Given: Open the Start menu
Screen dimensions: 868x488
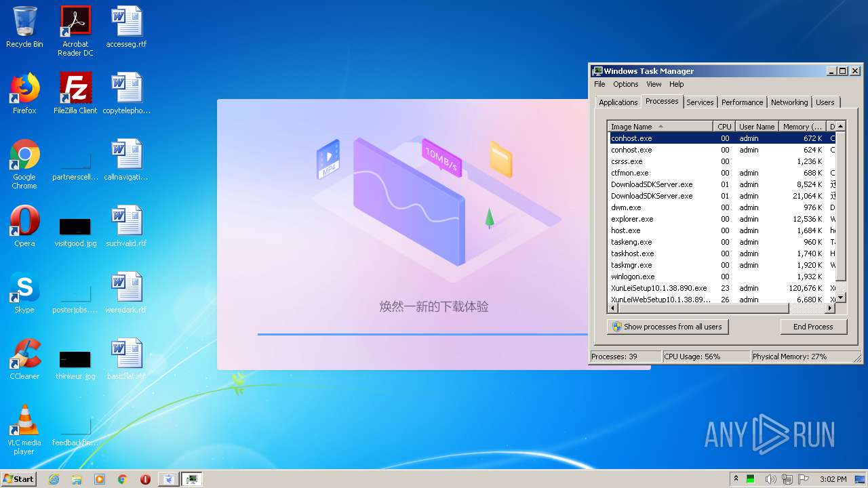Looking at the screenshot, I should [x=19, y=479].
